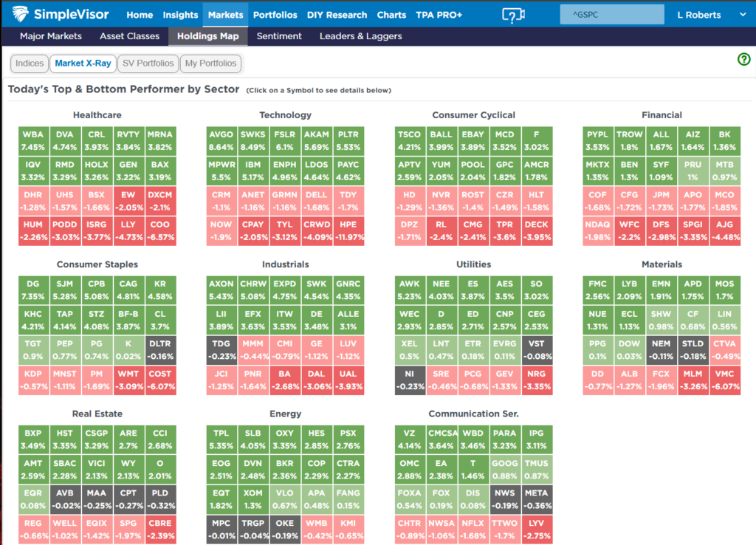Open the Home menu
Screen dimensions: 756x545
point(140,15)
